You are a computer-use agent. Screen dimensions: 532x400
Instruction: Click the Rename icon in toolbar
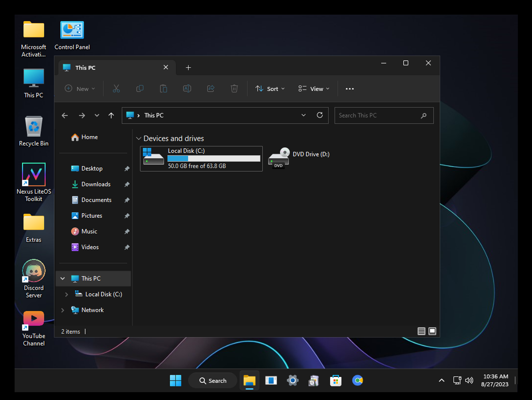187,88
